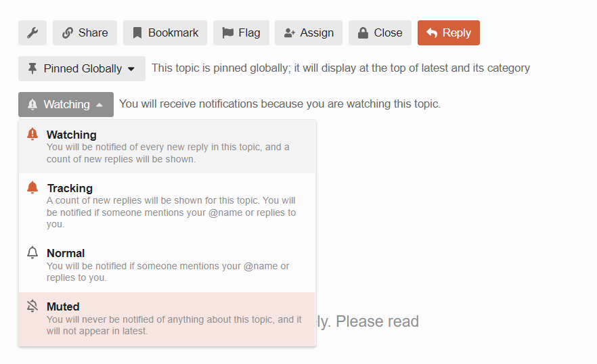Viewport: 597px width, 364px height.
Task: Click the orange Reply button
Action: click(x=449, y=32)
